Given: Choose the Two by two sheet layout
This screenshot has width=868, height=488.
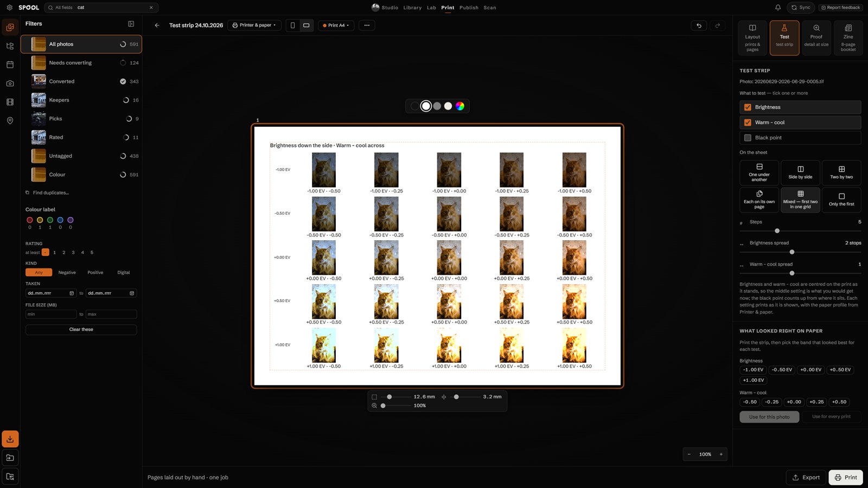Looking at the screenshot, I should [841, 172].
